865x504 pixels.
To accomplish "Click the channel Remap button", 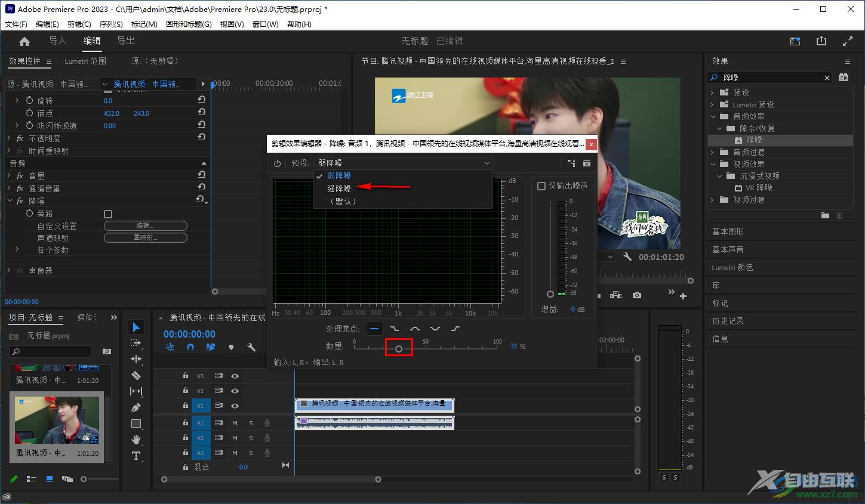I will pos(146,237).
